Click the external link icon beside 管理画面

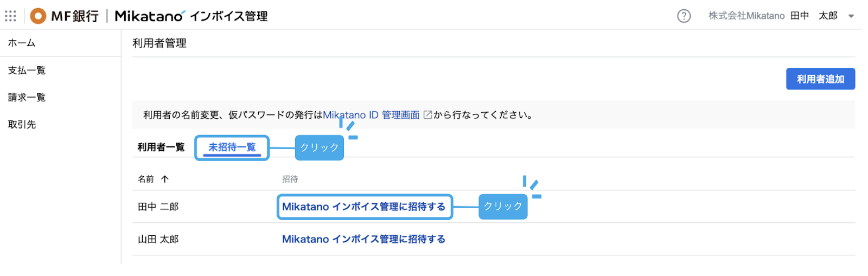pos(427,115)
